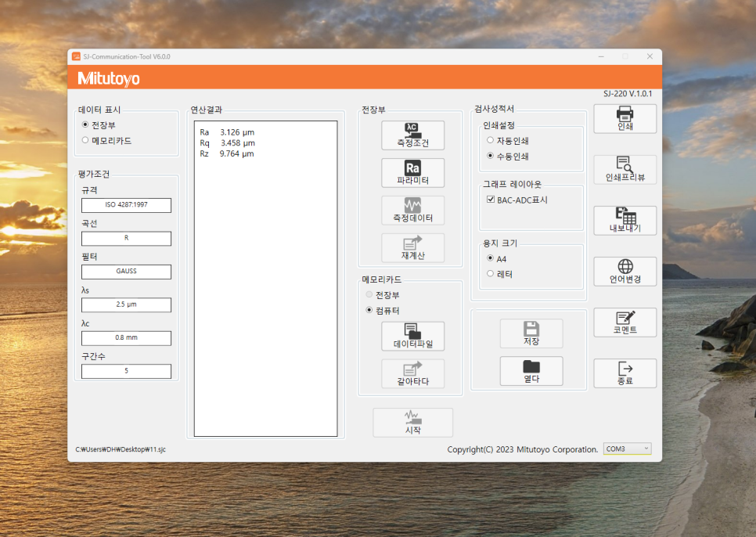Viewport: 756px width, 537px height.
Task: Click the 같아타다 button
Action: tap(412, 374)
